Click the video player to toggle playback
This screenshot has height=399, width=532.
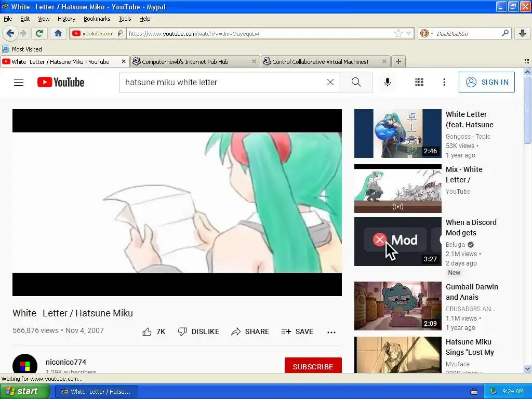pyautogui.click(x=177, y=203)
